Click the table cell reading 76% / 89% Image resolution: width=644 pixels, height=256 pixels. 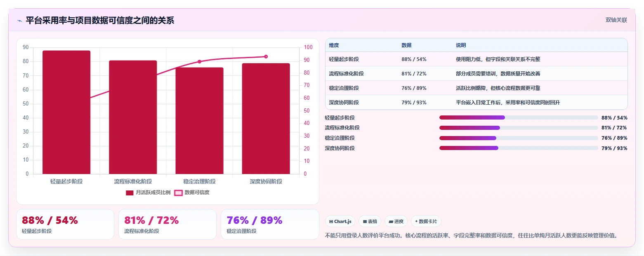pyautogui.click(x=414, y=88)
